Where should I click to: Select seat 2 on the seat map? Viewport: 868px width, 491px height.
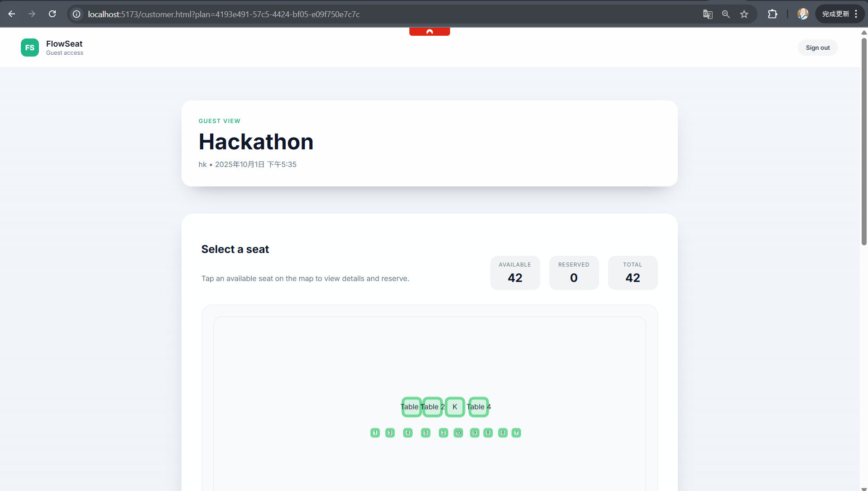(x=443, y=433)
